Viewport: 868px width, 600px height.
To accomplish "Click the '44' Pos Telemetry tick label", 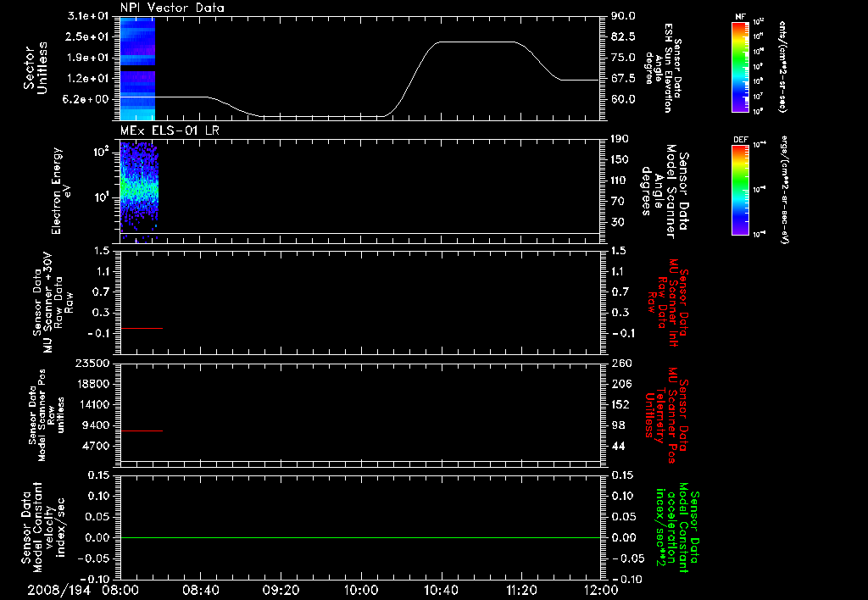I will tap(617, 446).
